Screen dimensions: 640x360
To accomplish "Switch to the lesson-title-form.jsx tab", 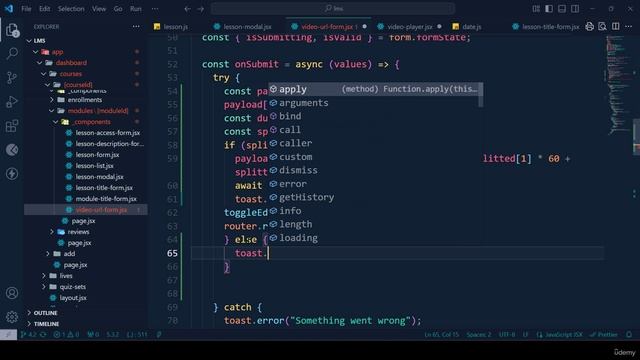I will pyautogui.click(x=550, y=27).
